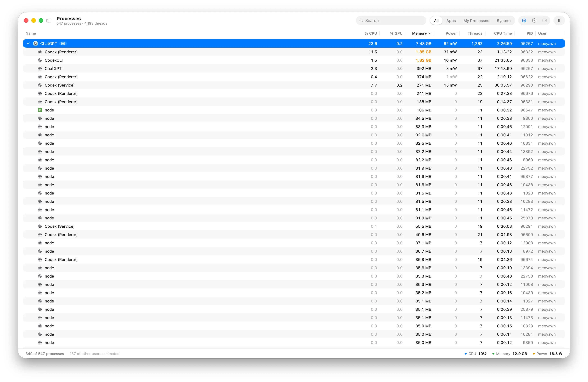Image resolution: width=588 pixels, height=382 pixels.
Task: Show All processes filter
Action: click(436, 20)
